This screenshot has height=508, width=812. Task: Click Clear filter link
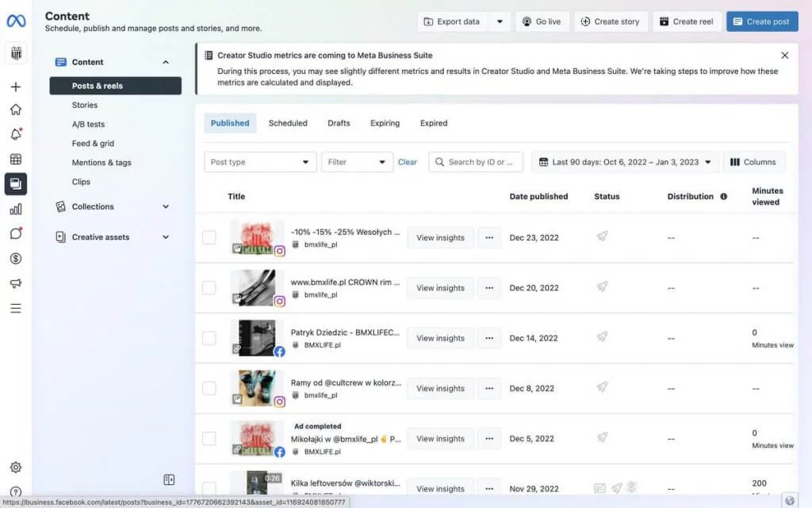pos(408,162)
